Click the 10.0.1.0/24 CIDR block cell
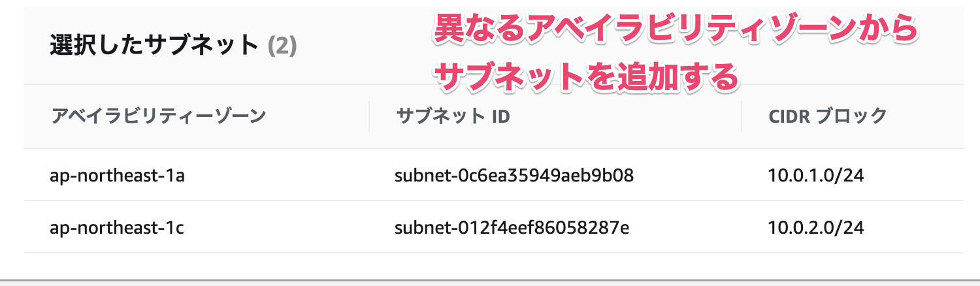Viewport: 980px width, 286px height. pos(817,175)
